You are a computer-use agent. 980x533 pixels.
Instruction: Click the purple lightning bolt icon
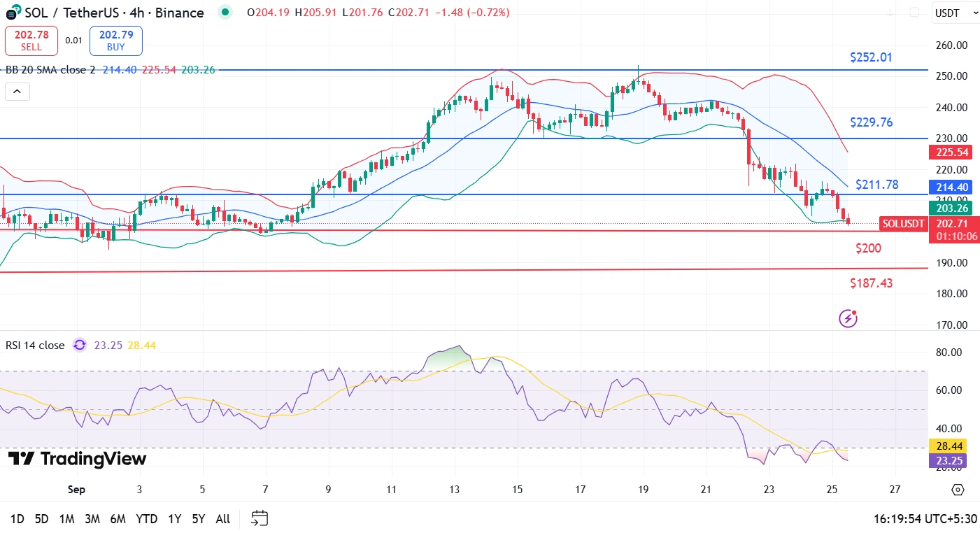click(x=848, y=319)
